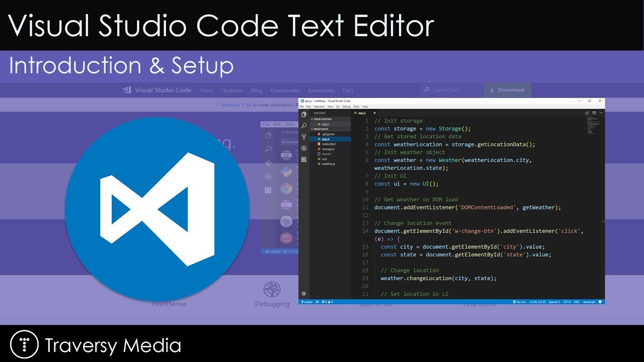
Task: Open the Updates link on the website
Action: click(x=232, y=90)
